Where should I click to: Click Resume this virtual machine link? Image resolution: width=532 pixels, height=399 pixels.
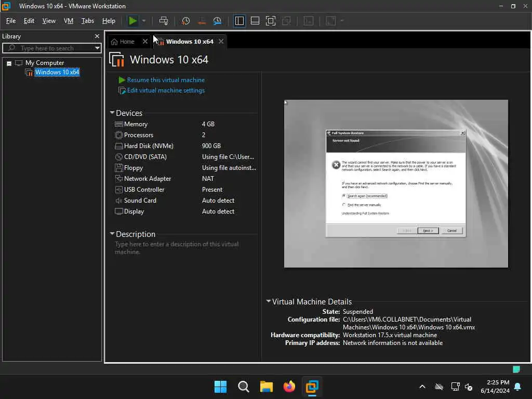pos(166,80)
